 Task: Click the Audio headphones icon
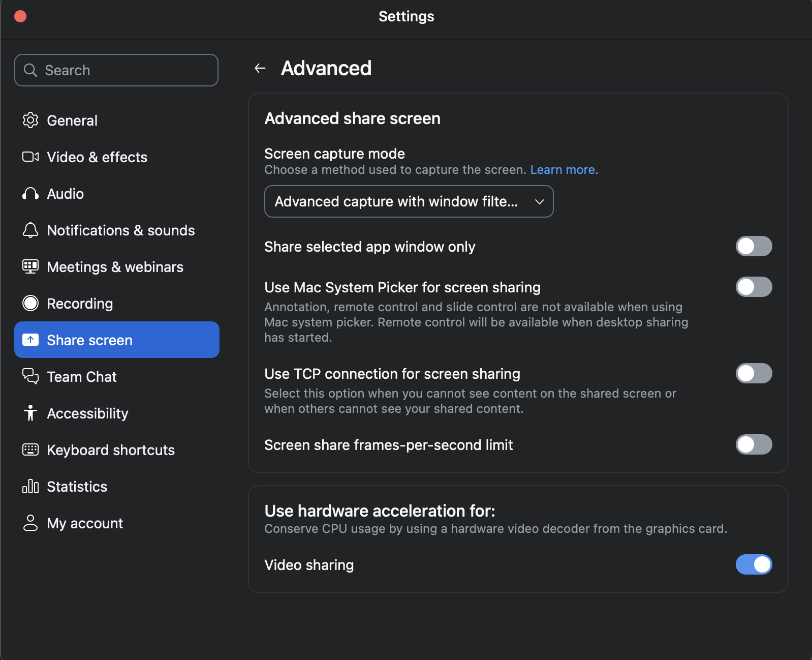click(x=30, y=194)
